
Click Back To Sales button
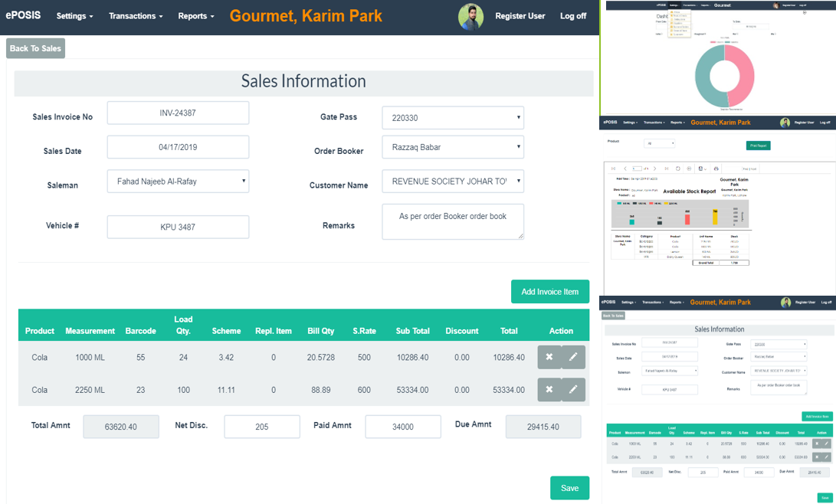pos(35,48)
